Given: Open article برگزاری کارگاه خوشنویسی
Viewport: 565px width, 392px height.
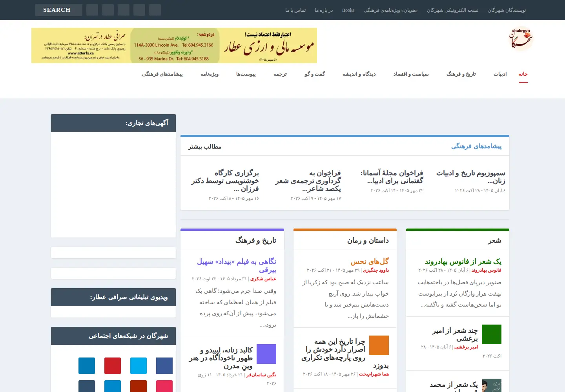Looking at the screenshot, I should coord(225,181).
